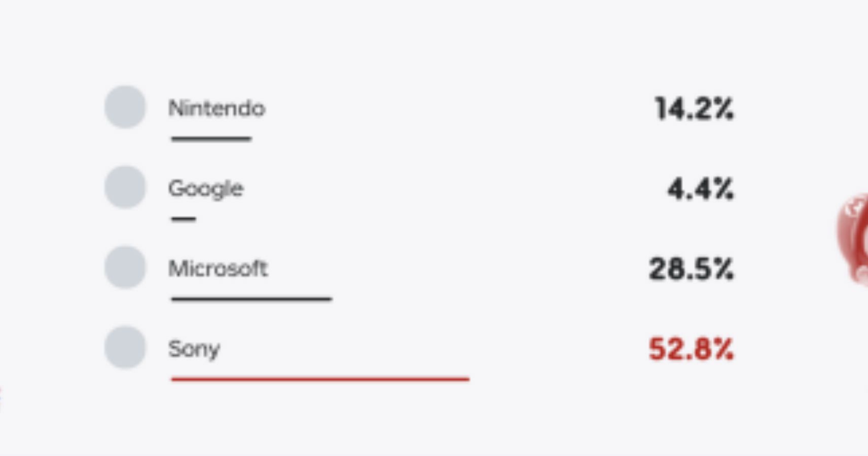
Task: Click the 28.5% Microsoft share value
Action: tap(691, 269)
